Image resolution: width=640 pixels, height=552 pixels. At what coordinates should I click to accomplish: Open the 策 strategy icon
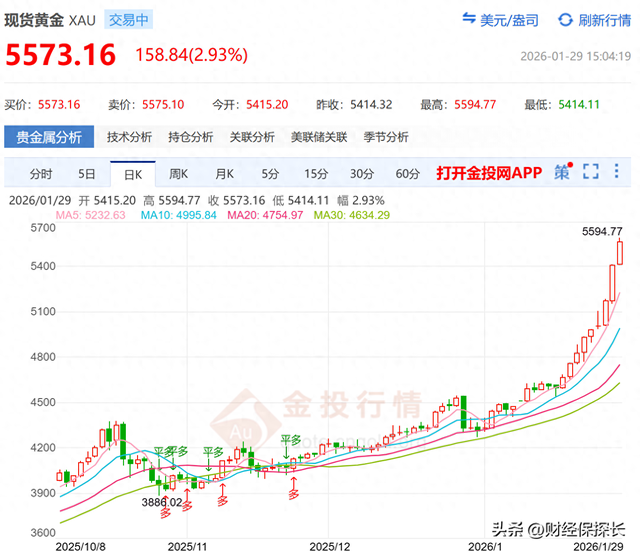click(563, 172)
